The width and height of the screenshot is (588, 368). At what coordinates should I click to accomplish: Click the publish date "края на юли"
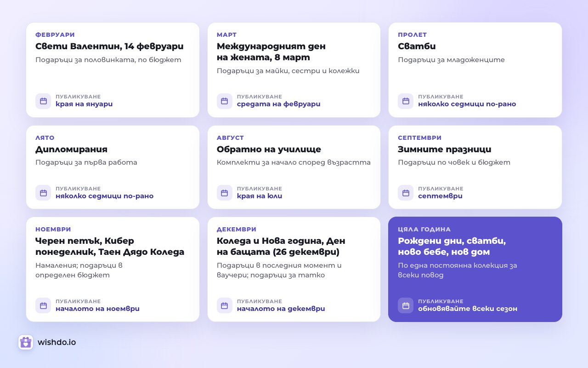coord(260,196)
